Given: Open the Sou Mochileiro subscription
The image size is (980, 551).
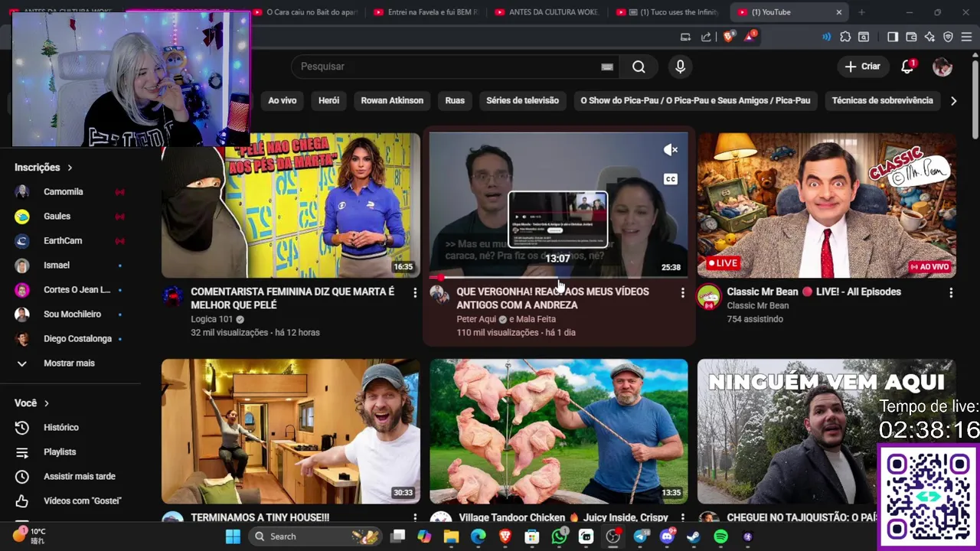Looking at the screenshot, I should pos(70,314).
